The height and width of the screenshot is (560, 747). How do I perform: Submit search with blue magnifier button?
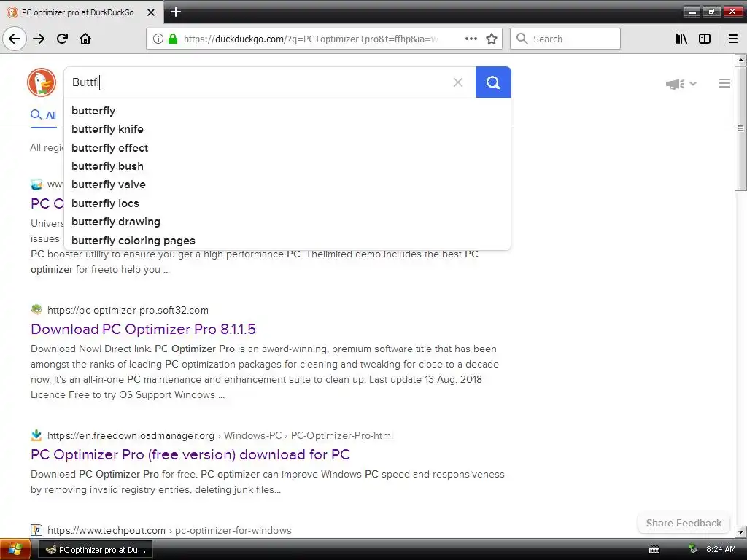tap(493, 82)
